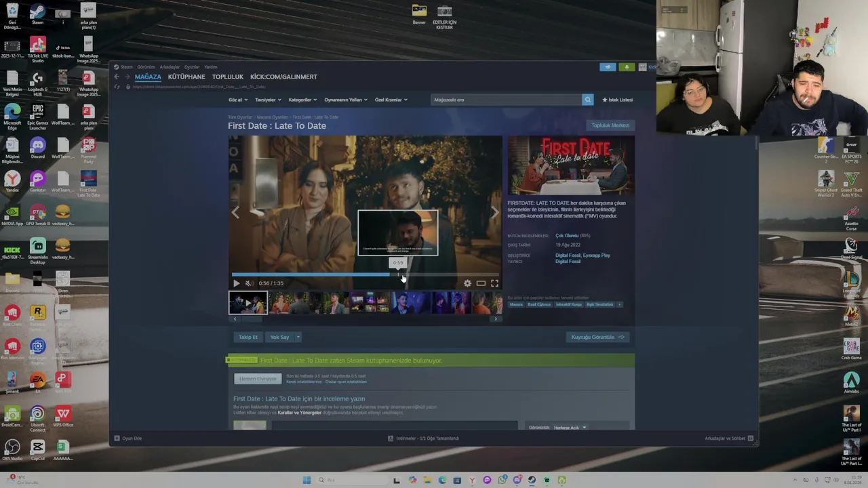
Task: Expand the Oynamanın Yolları dropdown
Action: [x=345, y=100]
